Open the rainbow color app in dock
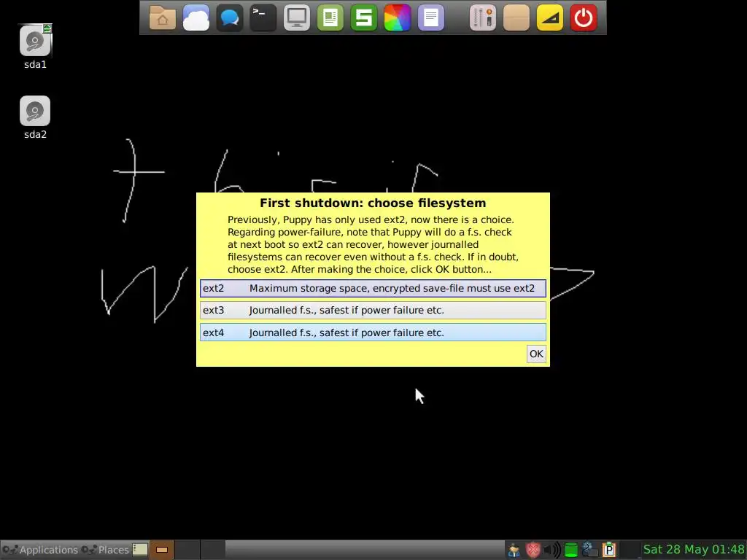 click(x=398, y=17)
